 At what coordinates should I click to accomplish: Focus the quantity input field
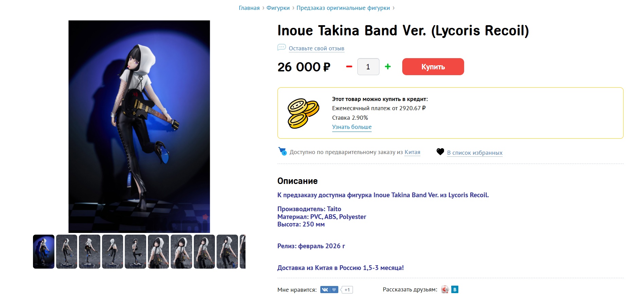368,67
